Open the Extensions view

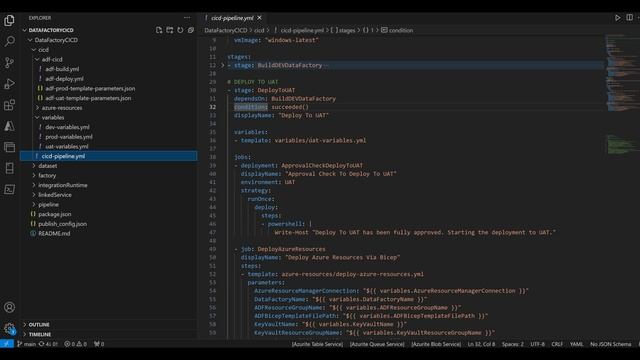[x=9, y=105]
